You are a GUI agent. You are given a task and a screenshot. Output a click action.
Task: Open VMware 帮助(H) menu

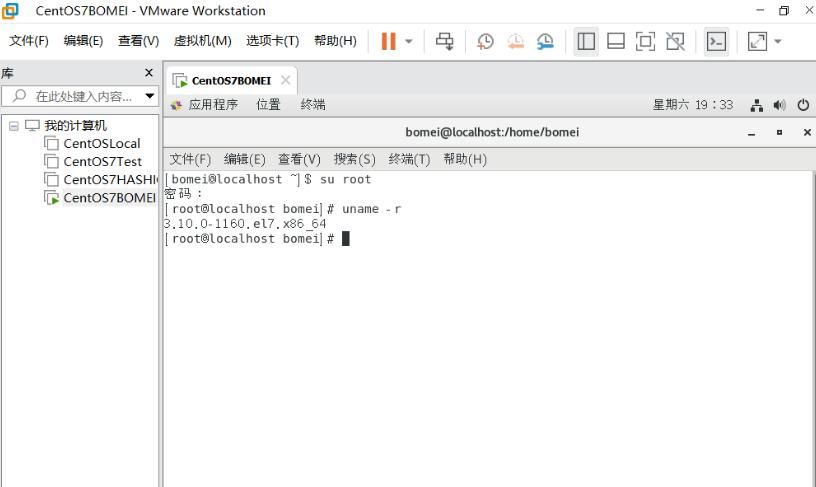pos(335,41)
